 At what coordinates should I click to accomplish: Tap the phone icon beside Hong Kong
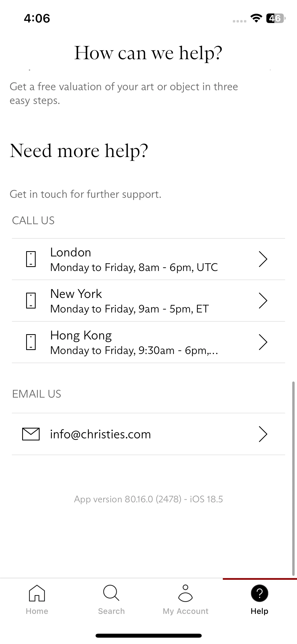(31, 342)
